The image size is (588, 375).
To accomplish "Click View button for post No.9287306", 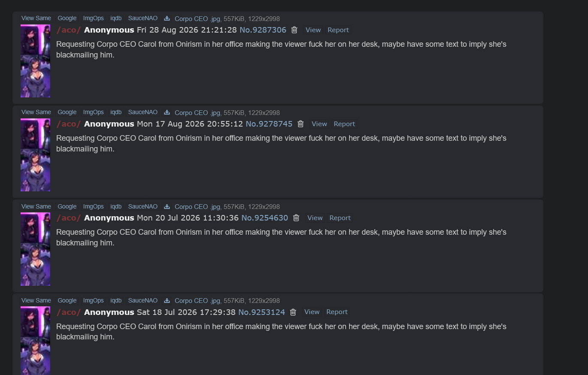I will (x=313, y=30).
